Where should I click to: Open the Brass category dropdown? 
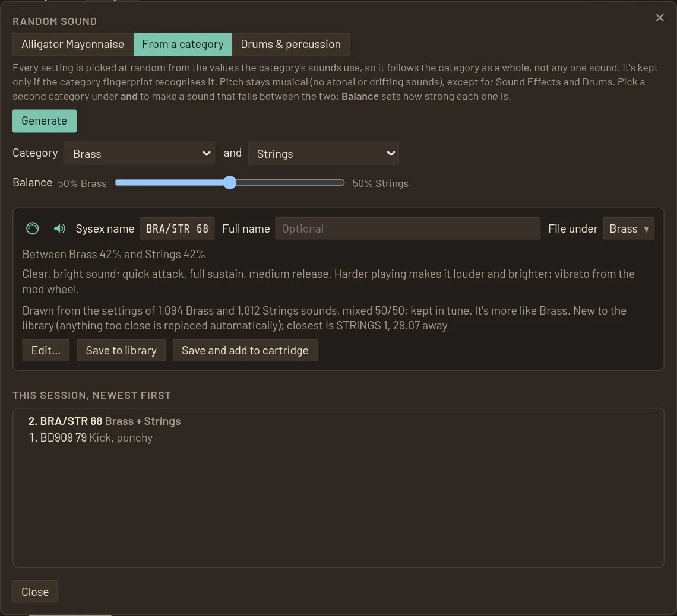139,153
